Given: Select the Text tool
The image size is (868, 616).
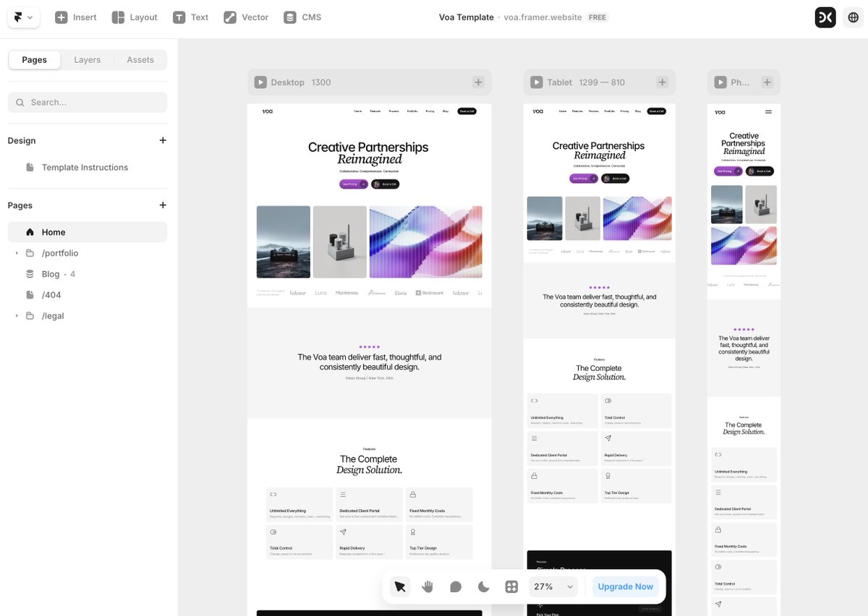Looking at the screenshot, I should pos(191,17).
